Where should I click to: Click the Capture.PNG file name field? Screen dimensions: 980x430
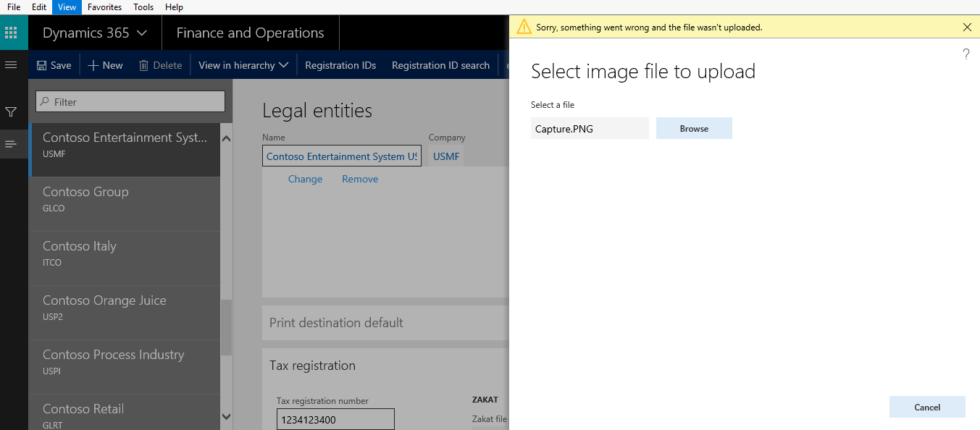tap(590, 128)
